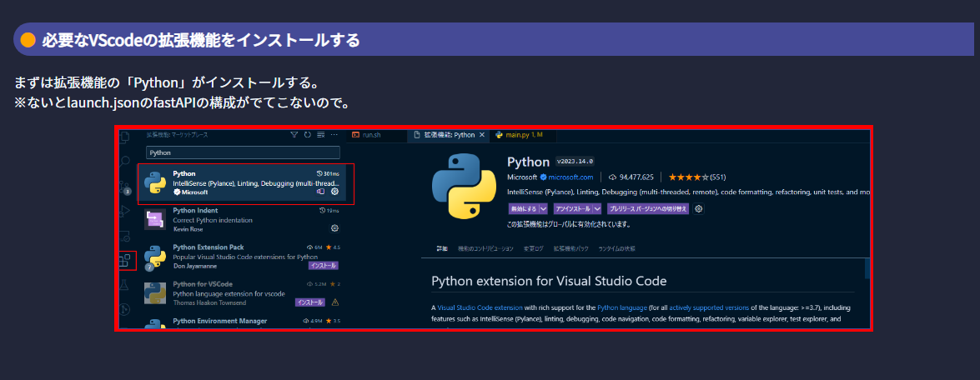Screen dimensions: 980x380
Task: Switch to the pre-release version button
Action: [x=648, y=208]
